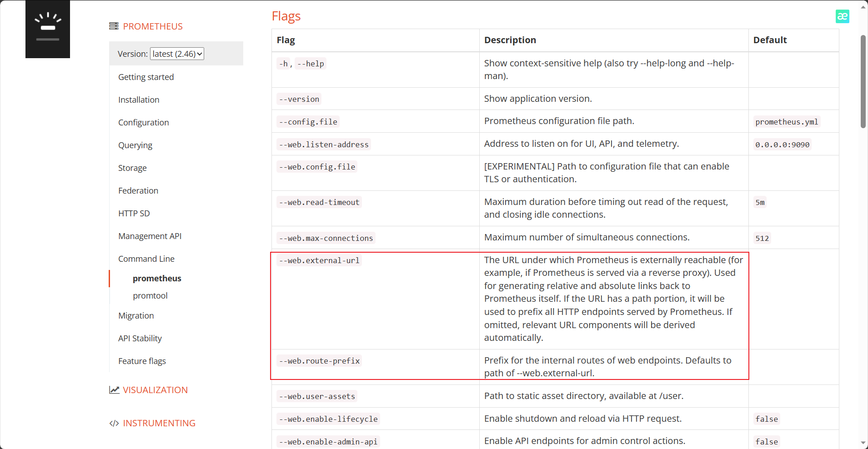Expand the PROMETHEUS docs section
The width and height of the screenshot is (868, 449).
pos(153,26)
